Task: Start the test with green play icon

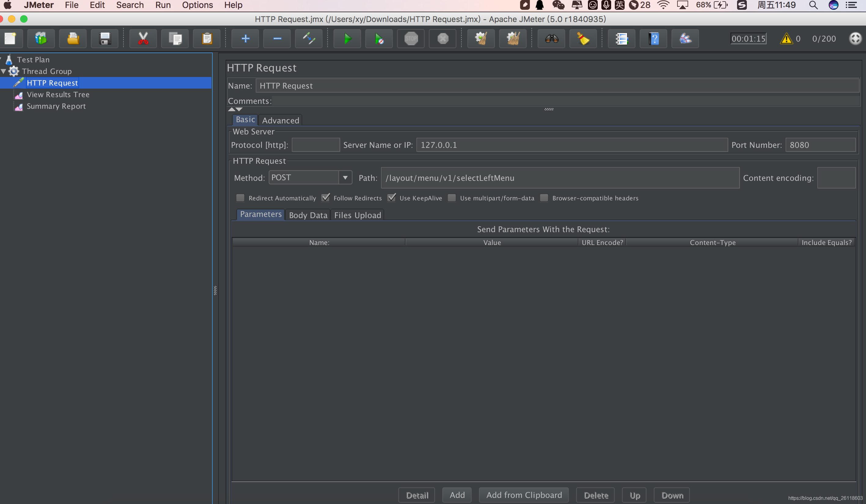Action: coord(347,38)
